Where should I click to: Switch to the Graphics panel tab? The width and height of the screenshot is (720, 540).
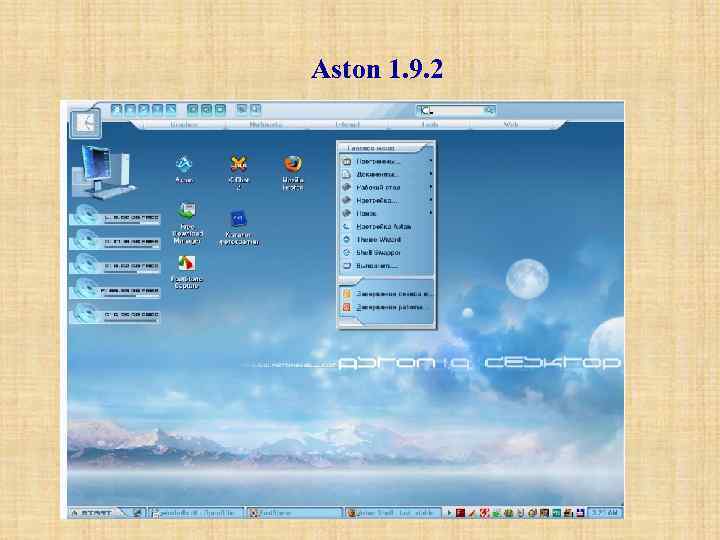pos(184,124)
